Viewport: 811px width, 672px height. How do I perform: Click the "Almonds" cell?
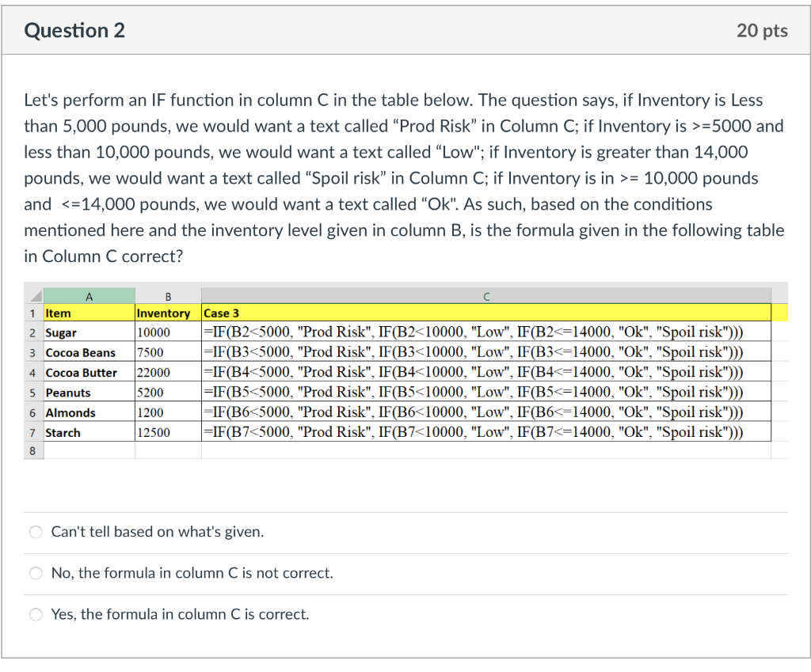pyautogui.click(x=89, y=412)
